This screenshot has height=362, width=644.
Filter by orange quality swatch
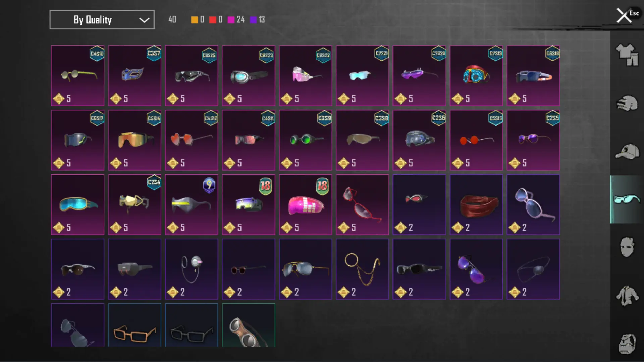[x=195, y=20]
